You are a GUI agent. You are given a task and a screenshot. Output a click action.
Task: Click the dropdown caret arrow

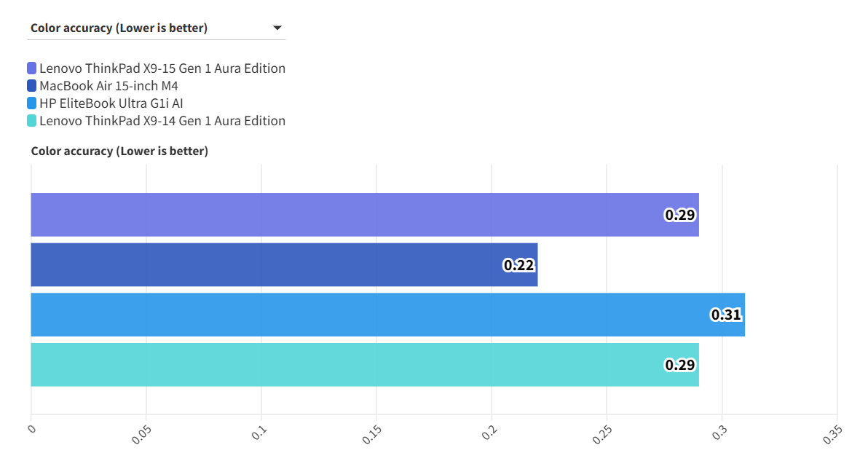click(277, 28)
